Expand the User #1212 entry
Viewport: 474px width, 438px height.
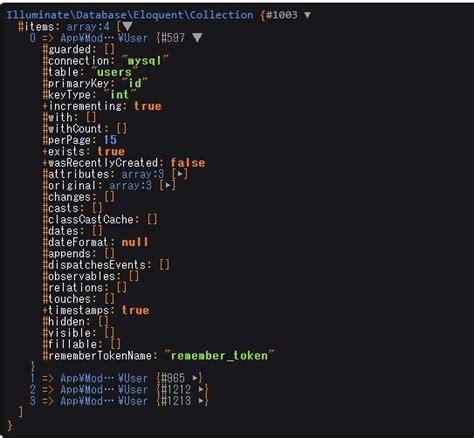[x=201, y=389]
